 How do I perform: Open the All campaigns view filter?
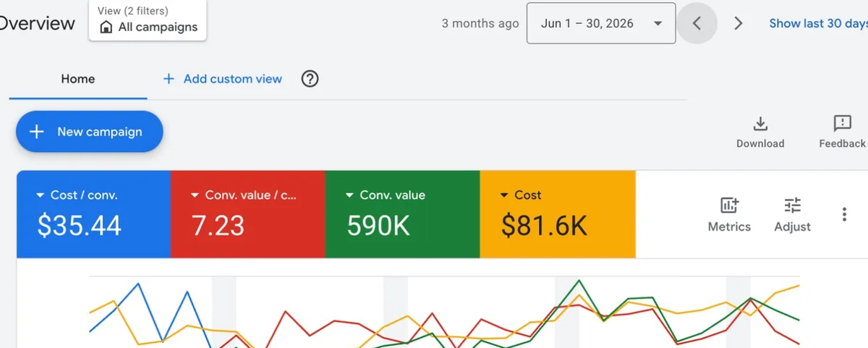pyautogui.click(x=148, y=20)
